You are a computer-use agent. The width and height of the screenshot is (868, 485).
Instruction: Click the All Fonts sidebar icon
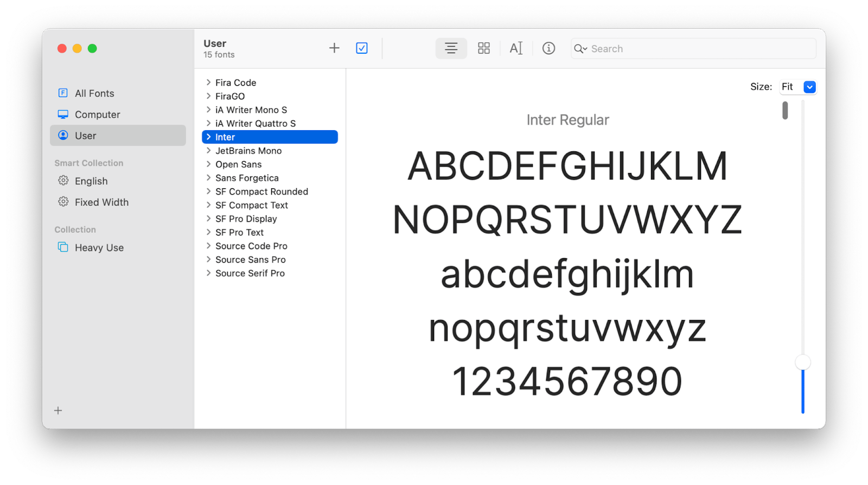[63, 93]
